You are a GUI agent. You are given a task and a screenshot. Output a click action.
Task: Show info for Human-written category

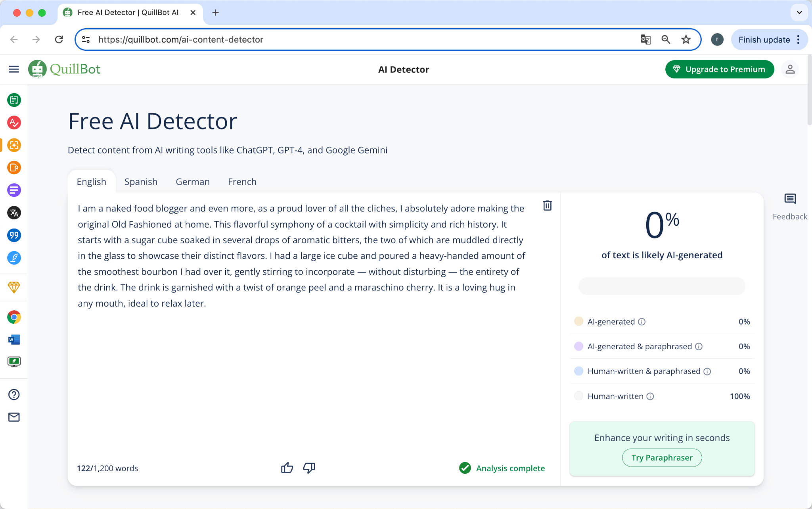coord(650,396)
